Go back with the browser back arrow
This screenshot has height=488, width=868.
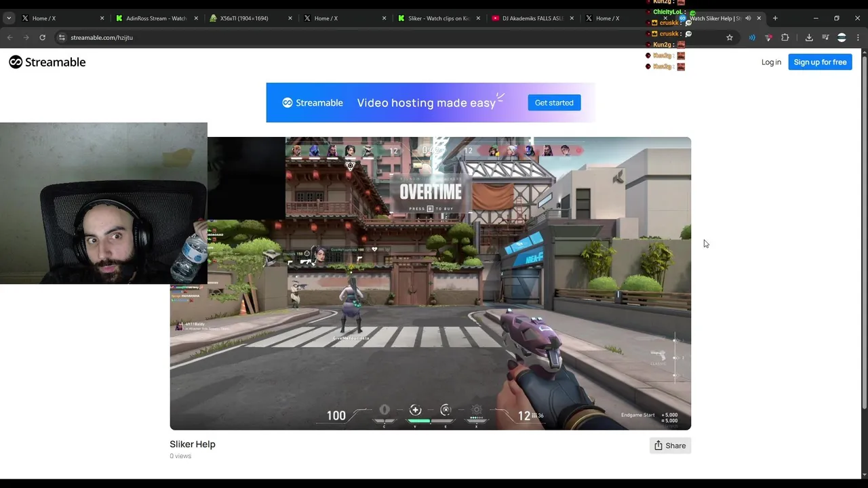10,37
